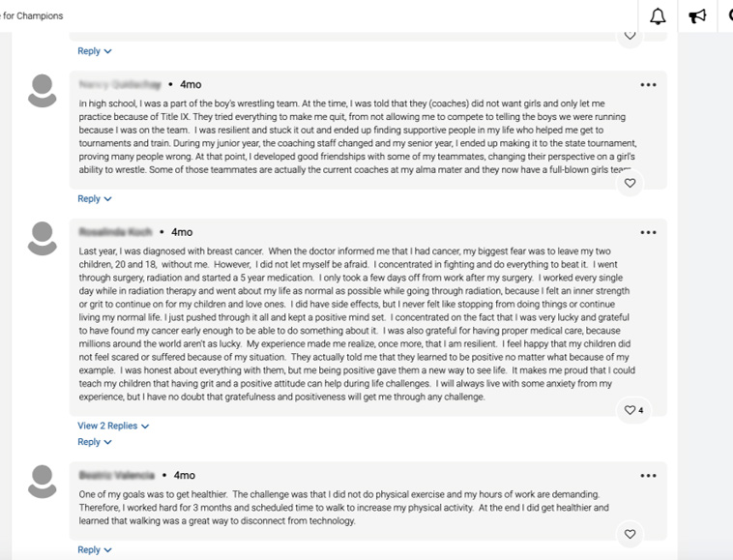Open Reply dropdown at top of page
Viewport: 733px width, 560px height.
[94, 51]
